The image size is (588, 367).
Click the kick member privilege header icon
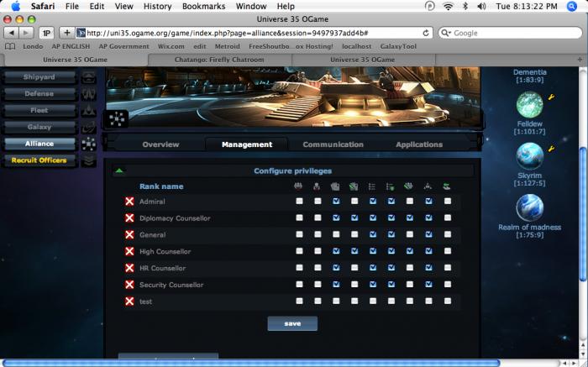coord(317,186)
